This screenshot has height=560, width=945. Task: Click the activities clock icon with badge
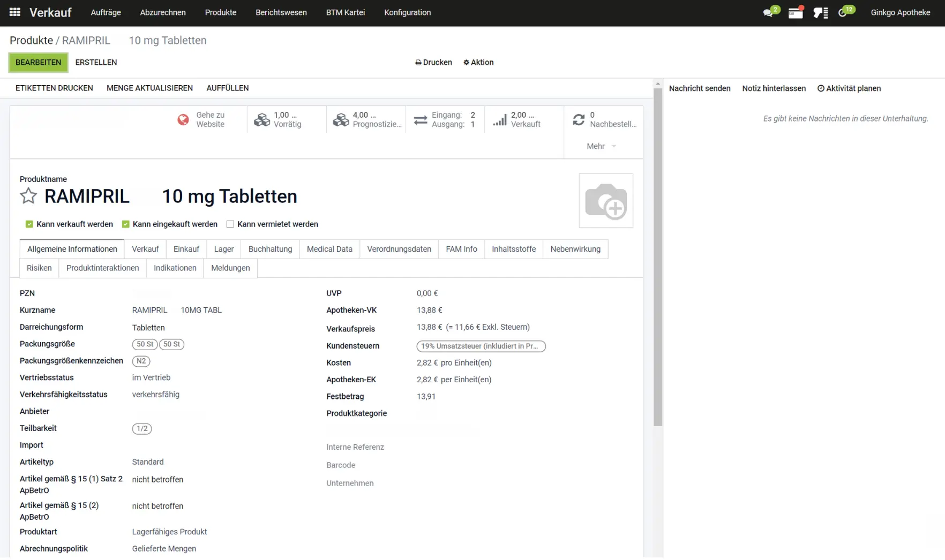(843, 12)
